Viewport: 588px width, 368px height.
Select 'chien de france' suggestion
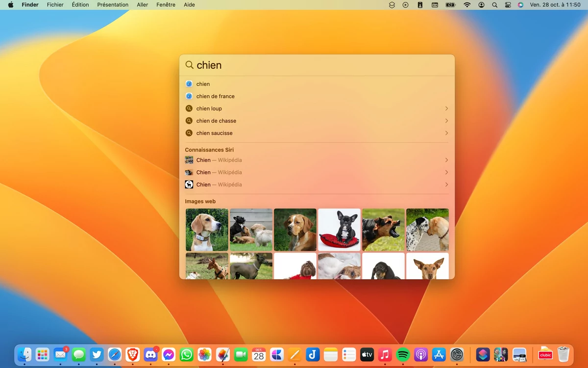317,96
